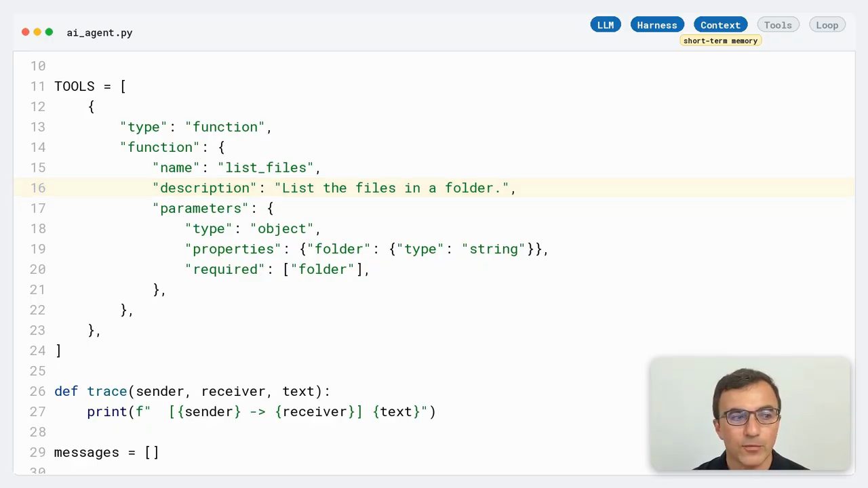Image resolution: width=868 pixels, height=488 pixels.
Task: Click the closing bracket on line 24
Action: [x=58, y=350]
